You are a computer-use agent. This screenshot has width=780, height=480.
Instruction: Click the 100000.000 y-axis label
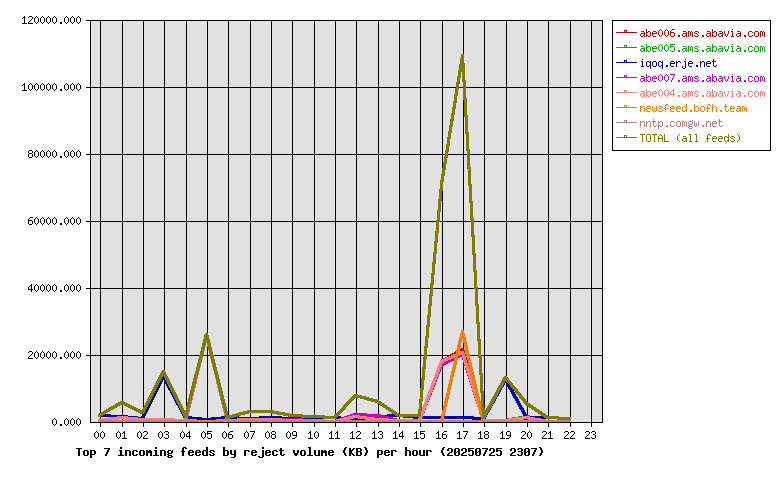(51, 88)
